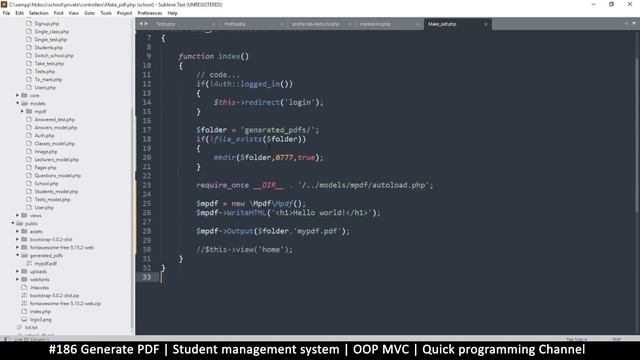
Task: Open the tab list dropdown arrow
Action: 634,24
